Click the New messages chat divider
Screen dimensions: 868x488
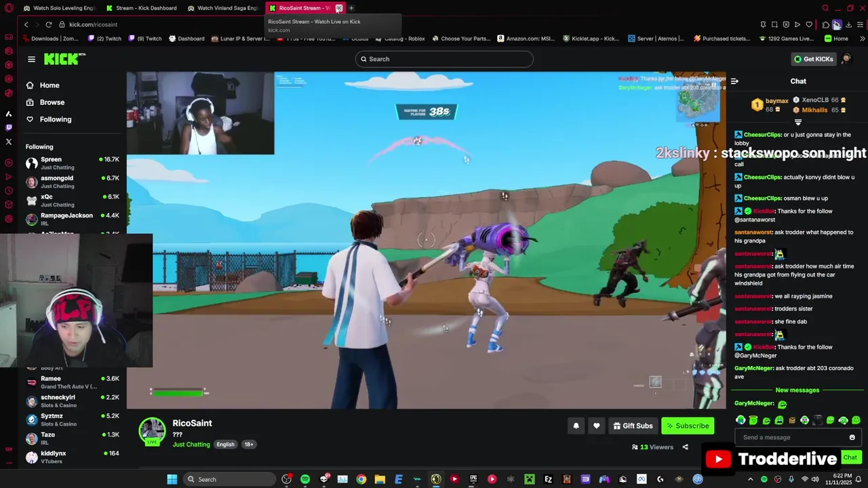tap(797, 390)
